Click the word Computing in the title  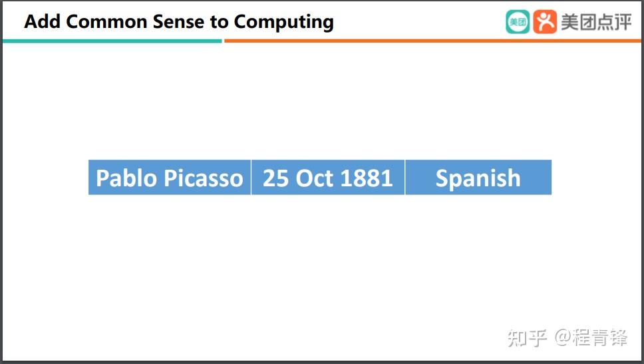[284, 23]
